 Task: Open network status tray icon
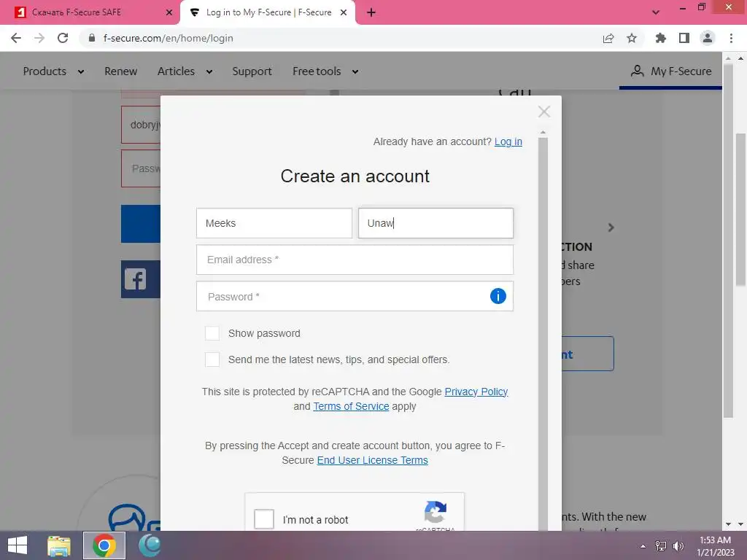point(661,546)
